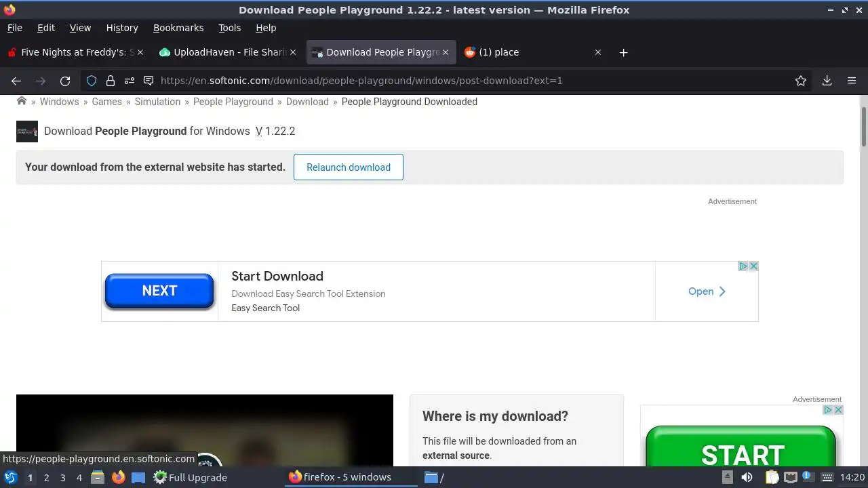
Task: Click the green START ad button
Action: pyautogui.click(x=742, y=447)
